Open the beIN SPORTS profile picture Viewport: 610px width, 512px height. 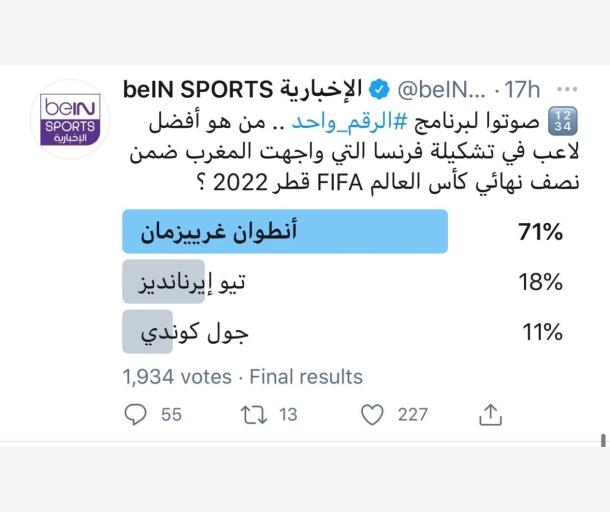coord(69,120)
